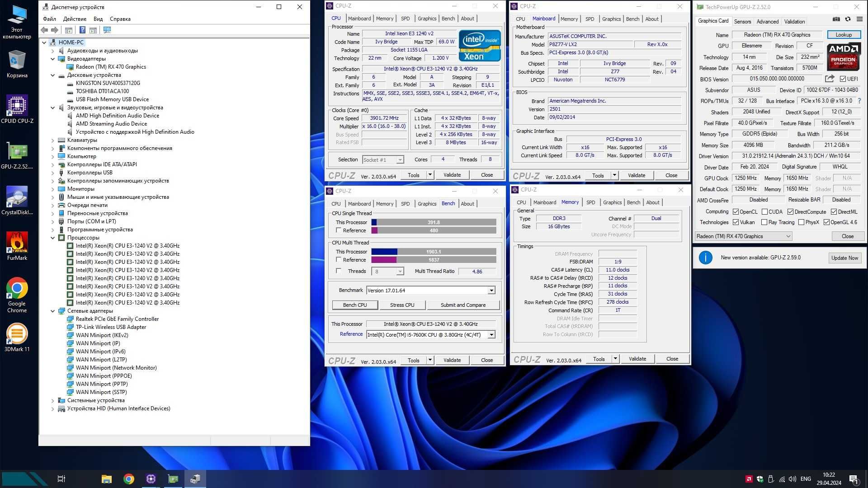Launch FurMark desktop shortcut
This screenshot has height=488, width=868.
[17, 246]
